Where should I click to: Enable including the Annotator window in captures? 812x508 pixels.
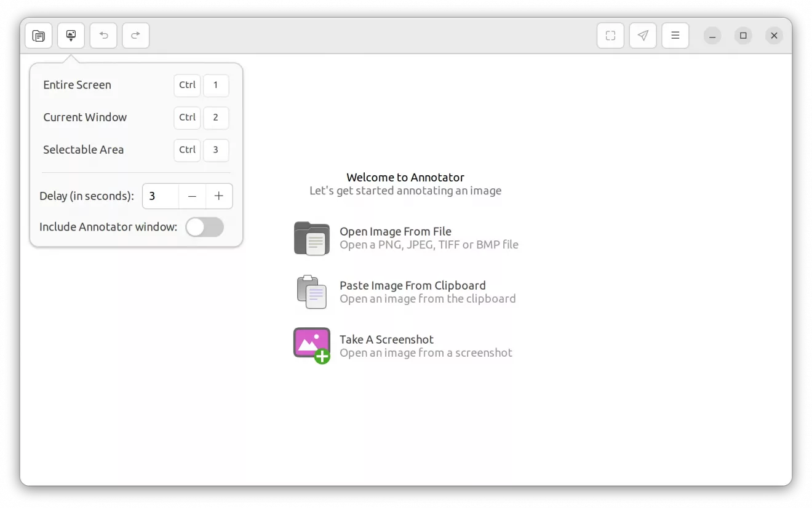[204, 227]
